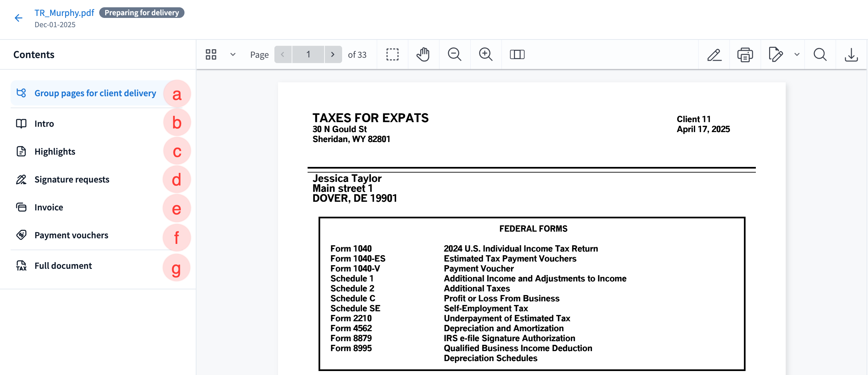Click the 'Form 1040' row label
This screenshot has width=868, height=375.
tap(351, 249)
